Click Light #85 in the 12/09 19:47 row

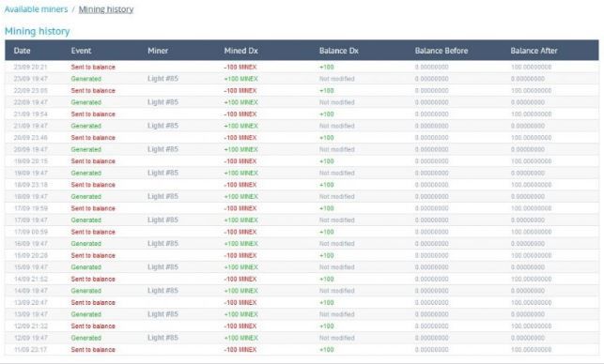(x=163, y=338)
